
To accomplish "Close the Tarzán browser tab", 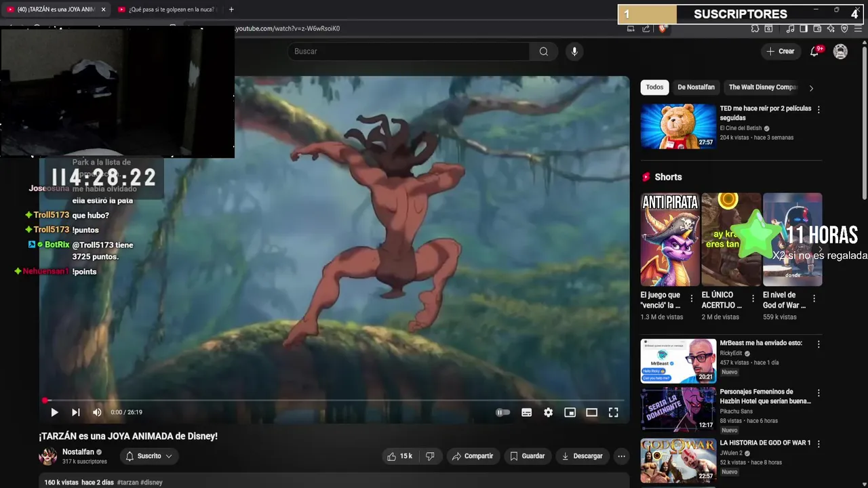I will [103, 9].
